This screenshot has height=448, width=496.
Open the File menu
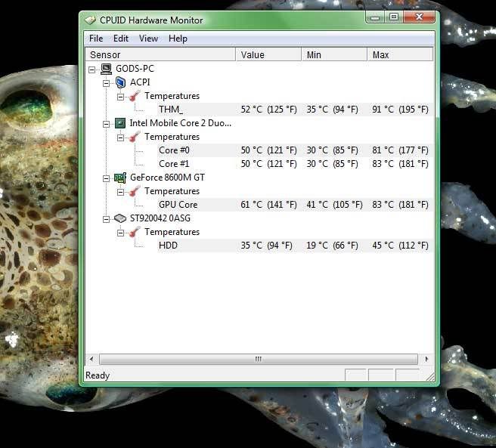(96, 39)
